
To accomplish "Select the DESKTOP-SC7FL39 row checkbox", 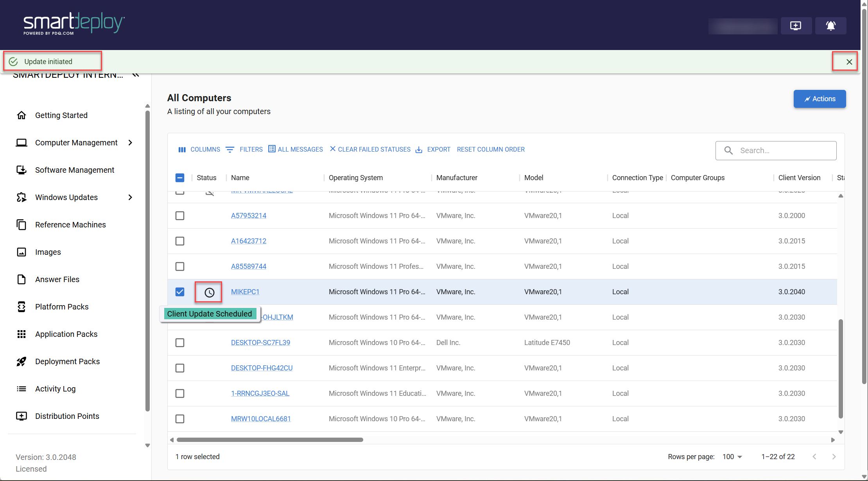I will tap(180, 343).
